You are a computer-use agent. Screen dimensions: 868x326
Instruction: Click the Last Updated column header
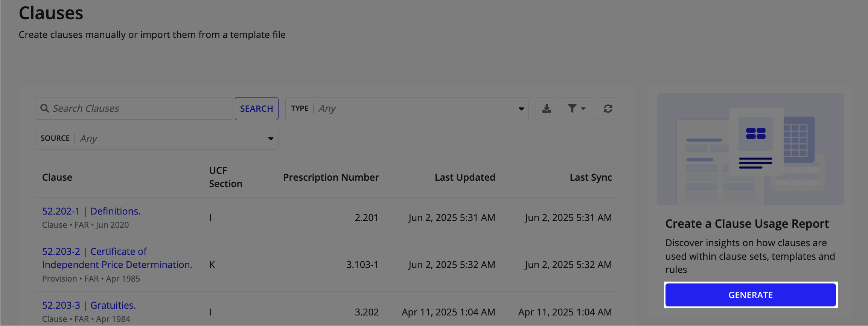click(x=465, y=177)
